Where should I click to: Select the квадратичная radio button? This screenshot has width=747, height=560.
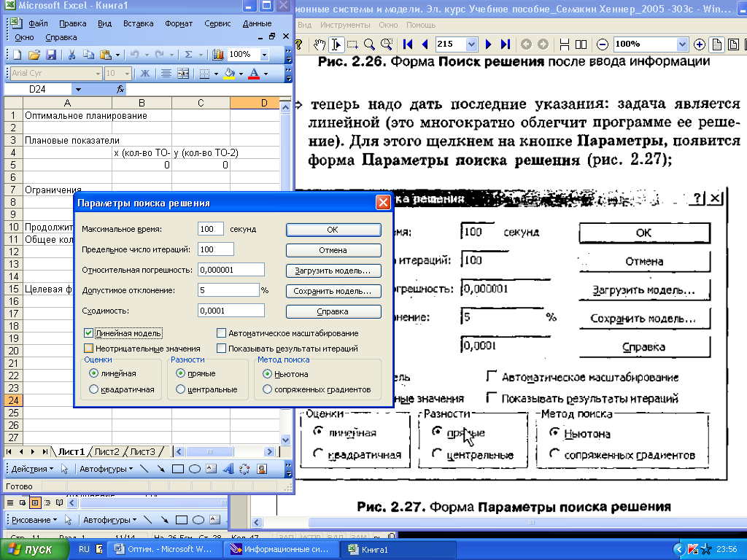tap(93, 389)
